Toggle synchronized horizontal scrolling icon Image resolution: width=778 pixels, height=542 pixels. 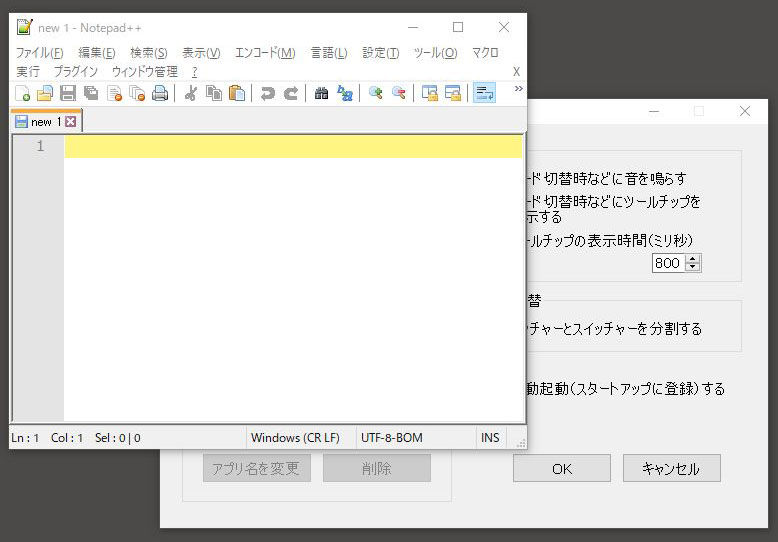(453, 93)
